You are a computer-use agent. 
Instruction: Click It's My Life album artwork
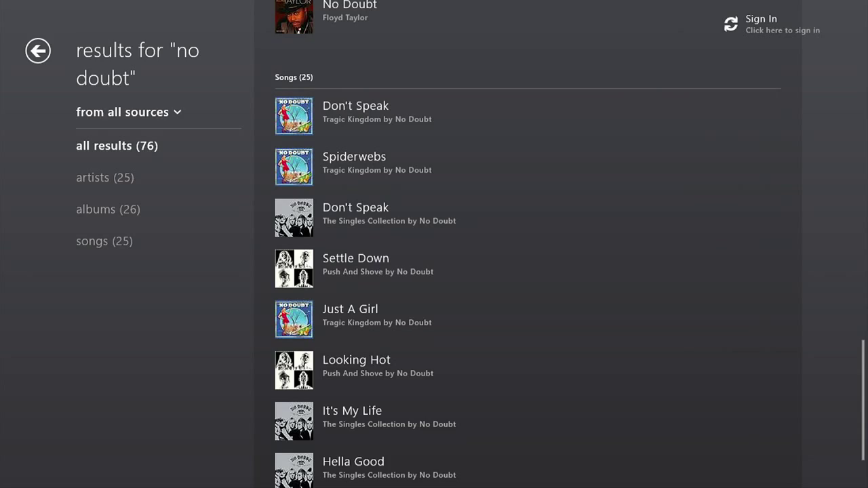pyautogui.click(x=294, y=421)
